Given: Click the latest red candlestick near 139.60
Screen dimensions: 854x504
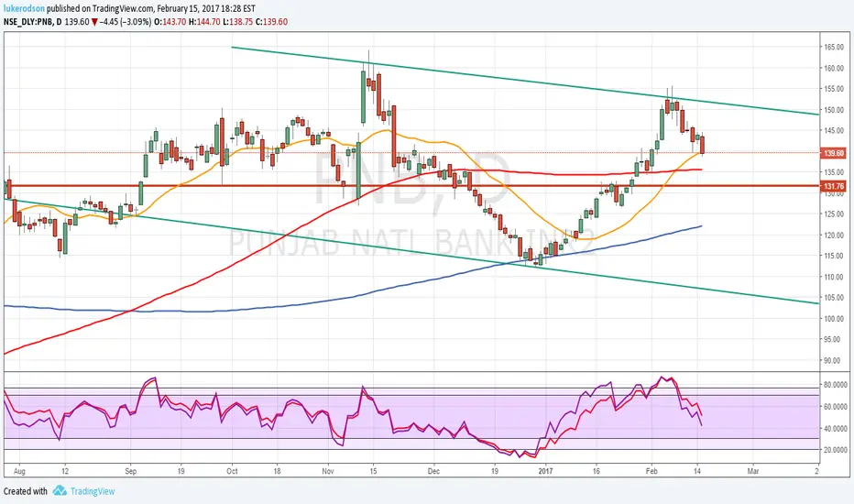Looking at the screenshot, I should 703,145.
